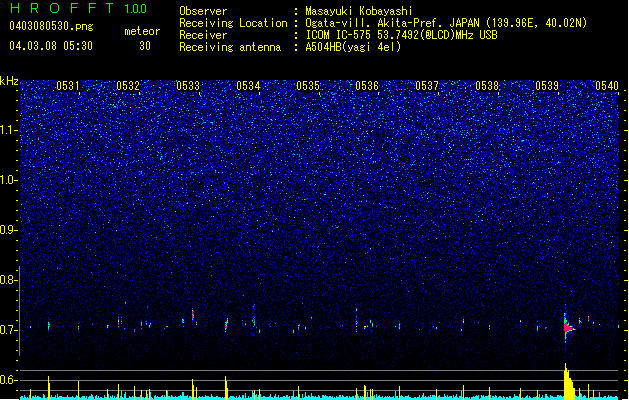Click the 0536 time marker

point(367,85)
